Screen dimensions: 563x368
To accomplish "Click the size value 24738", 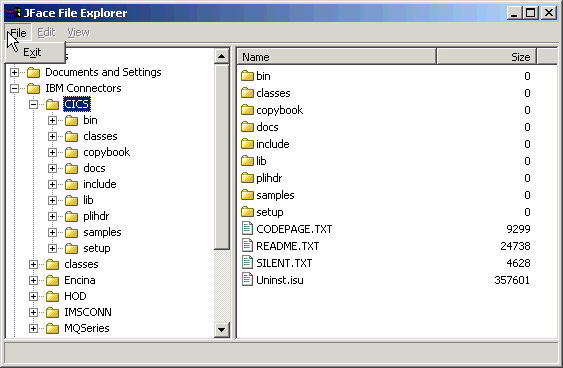I will coord(515,246).
